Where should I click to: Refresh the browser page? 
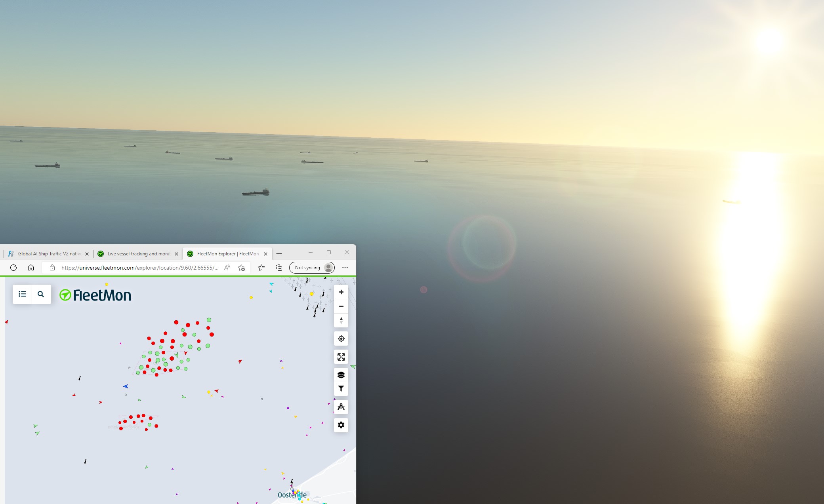pos(13,268)
